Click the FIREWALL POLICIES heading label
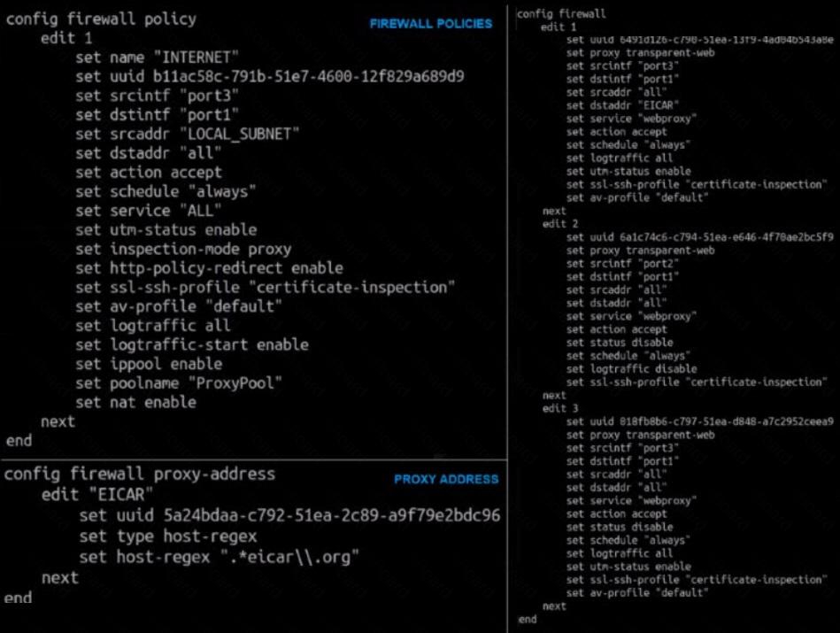 (x=431, y=24)
